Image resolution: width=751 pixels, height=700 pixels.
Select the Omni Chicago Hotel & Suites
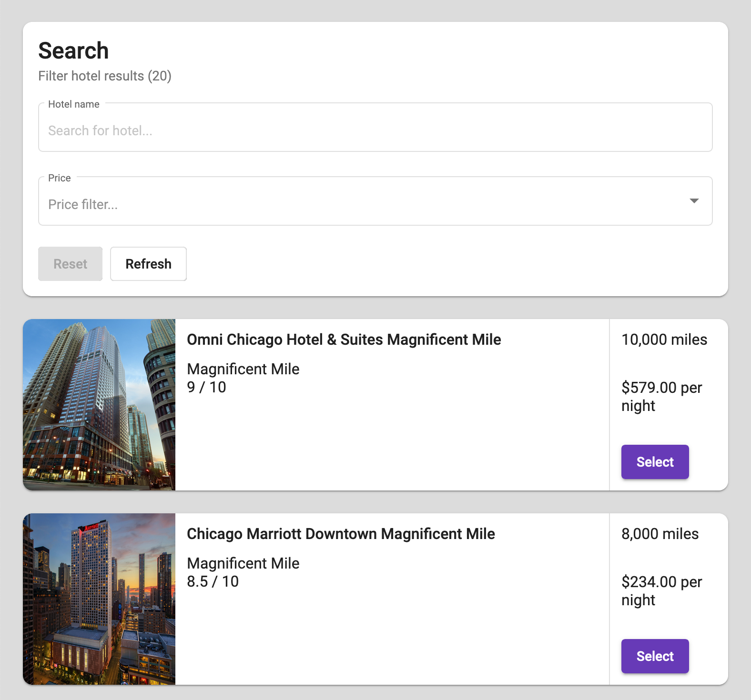click(655, 462)
